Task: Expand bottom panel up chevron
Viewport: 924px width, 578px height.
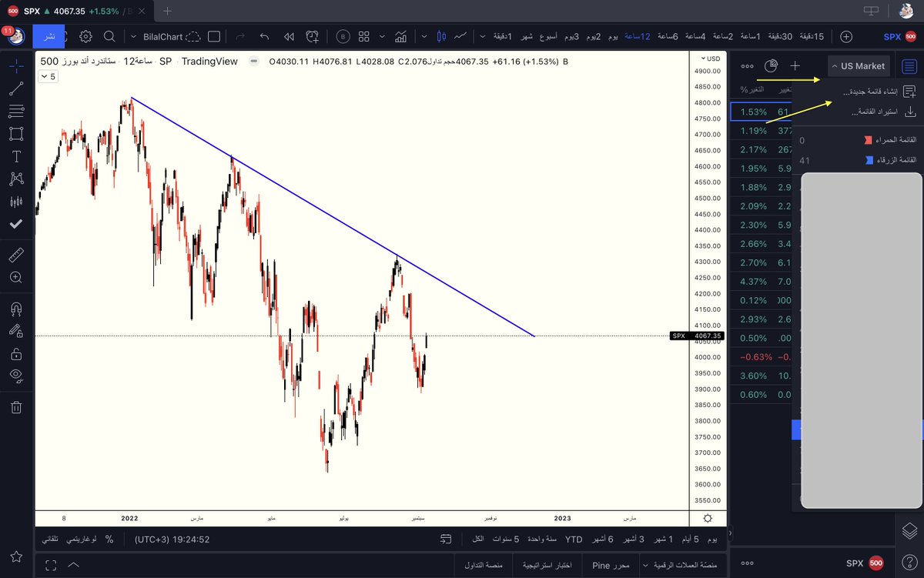Action: point(74,566)
